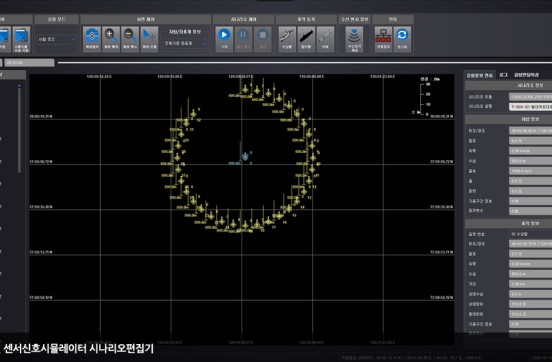Select the zoom out magnifier tool

(130, 39)
